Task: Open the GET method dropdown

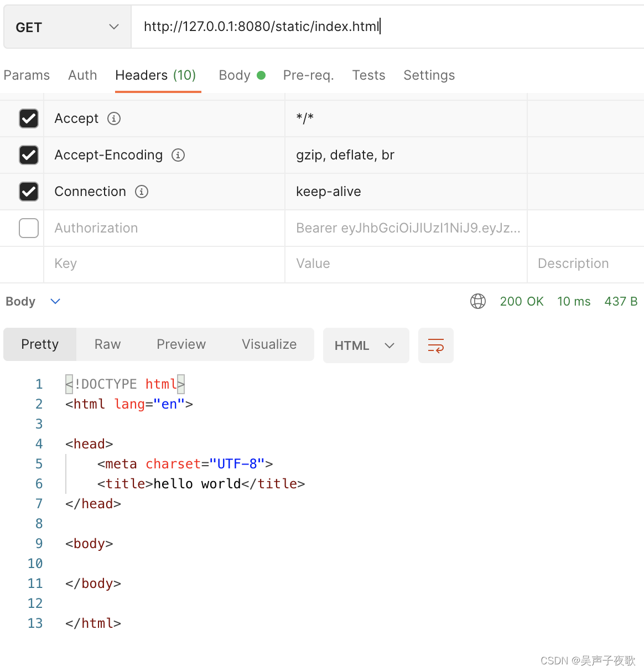Action: click(x=67, y=27)
